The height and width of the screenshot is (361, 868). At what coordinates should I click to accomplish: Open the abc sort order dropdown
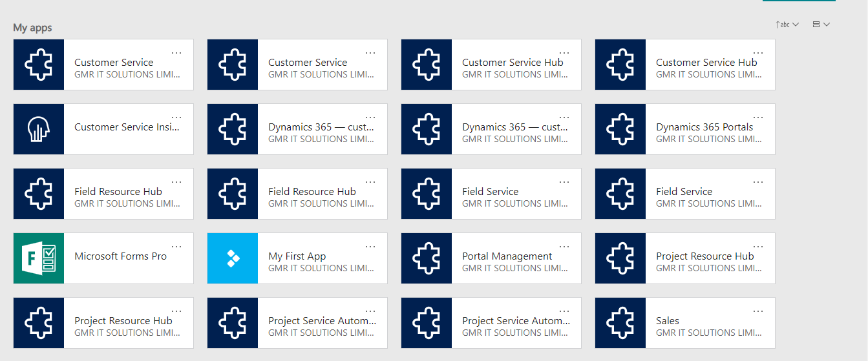pos(787,25)
